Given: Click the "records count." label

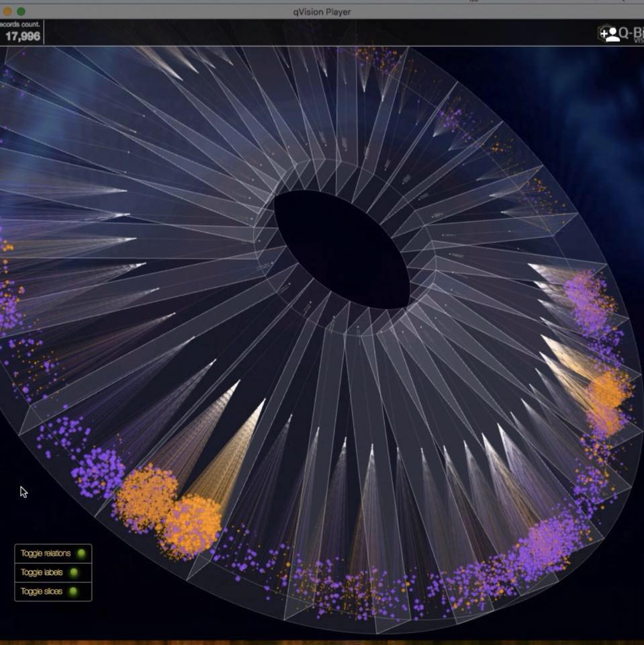Looking at the screenshot, I should pos(19,24).
